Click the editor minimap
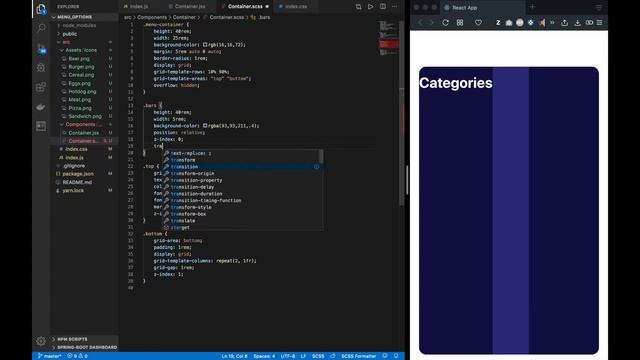Image resolution: width=640 pixels, height=360 pixels. (x=388, y=38)
